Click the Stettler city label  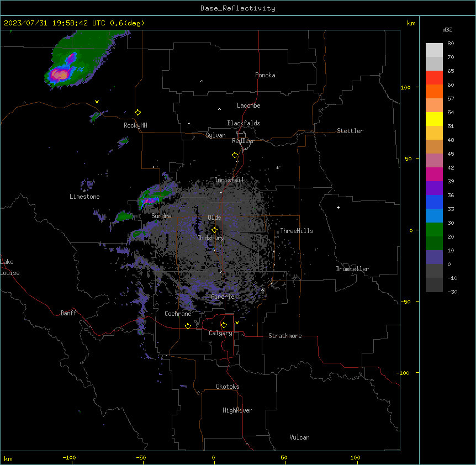tap(350, 131)
